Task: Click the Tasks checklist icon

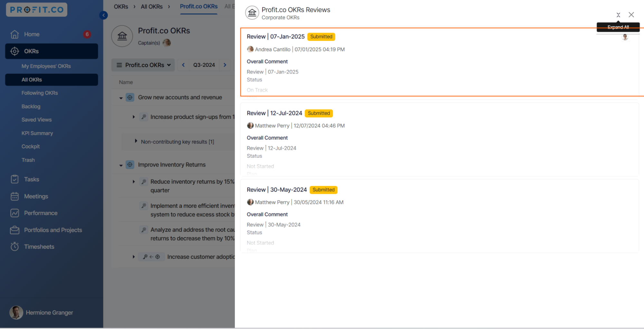Action: point(14,179)
